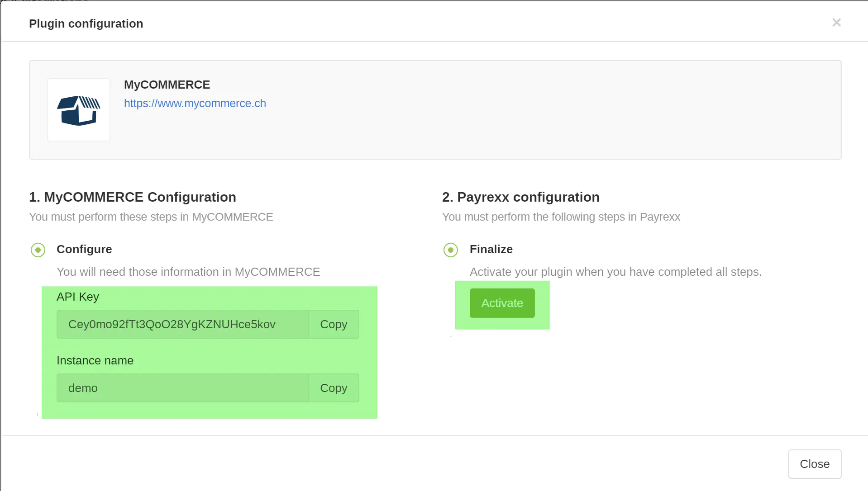Click the 1. MyCOMMERCE Configuration heading
Image resolution: width=868 pixels, height=491 pixels.
(132, 197)
